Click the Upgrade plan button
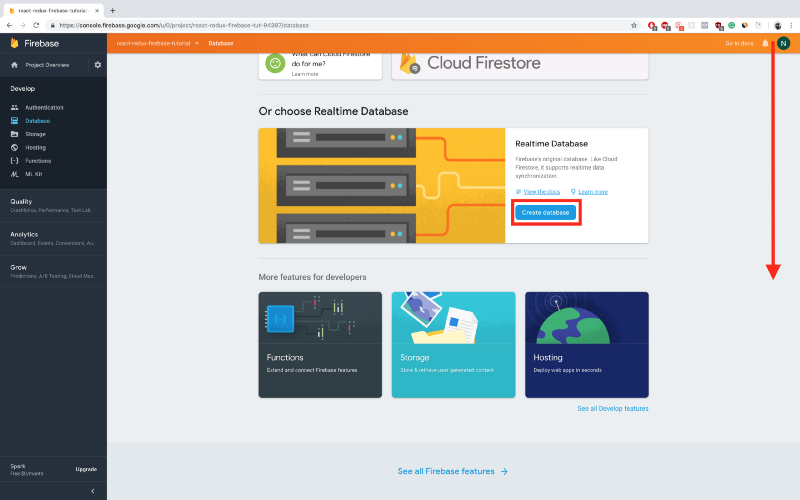The width and height of the screenshot is (800, 500). 86,469
